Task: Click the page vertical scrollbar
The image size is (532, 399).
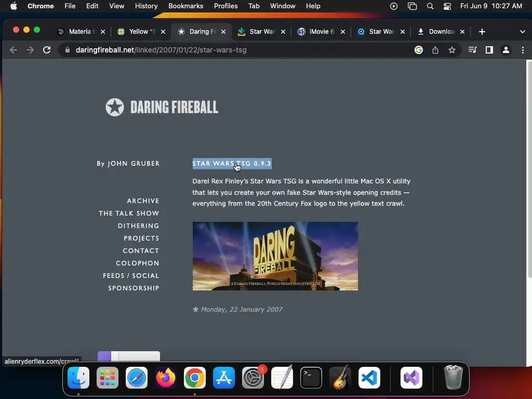Action: pyautogui.click(x=529, y=170)
